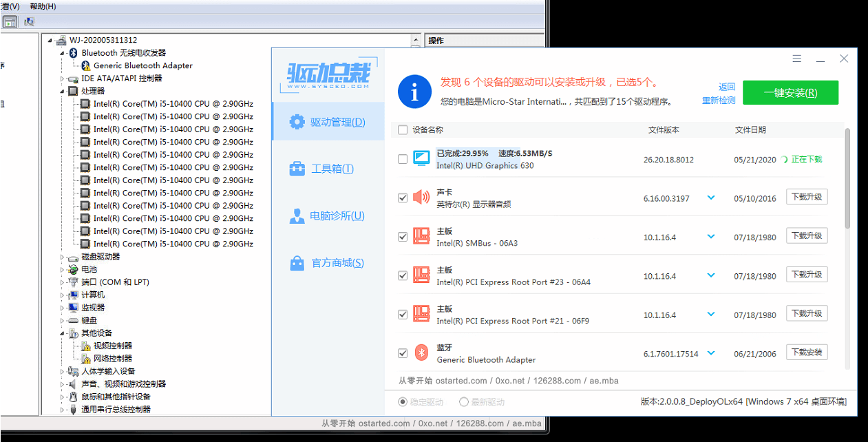
Task: Click the 键盘 icon in Device Manager
Action: click(x=73, y=320)
